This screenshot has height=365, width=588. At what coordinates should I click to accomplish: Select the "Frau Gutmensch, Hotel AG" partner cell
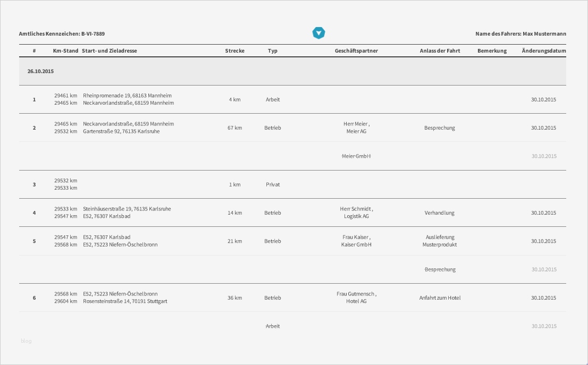point(356,298)
